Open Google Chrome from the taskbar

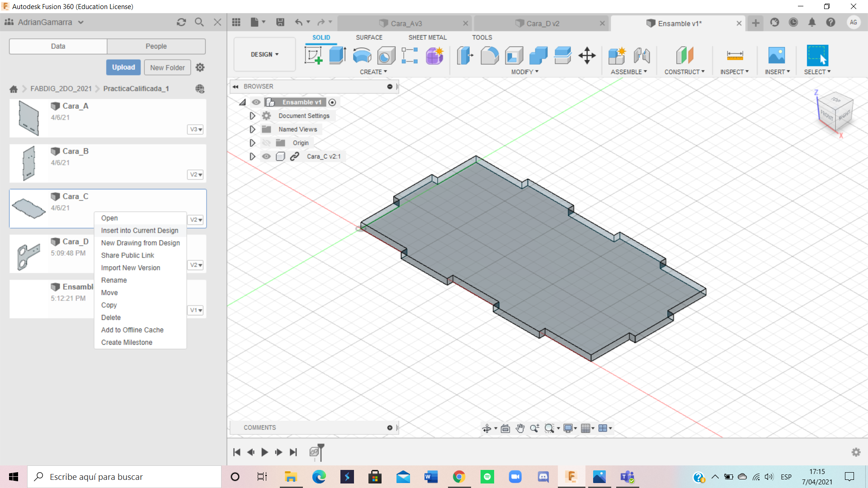[459, 477]
